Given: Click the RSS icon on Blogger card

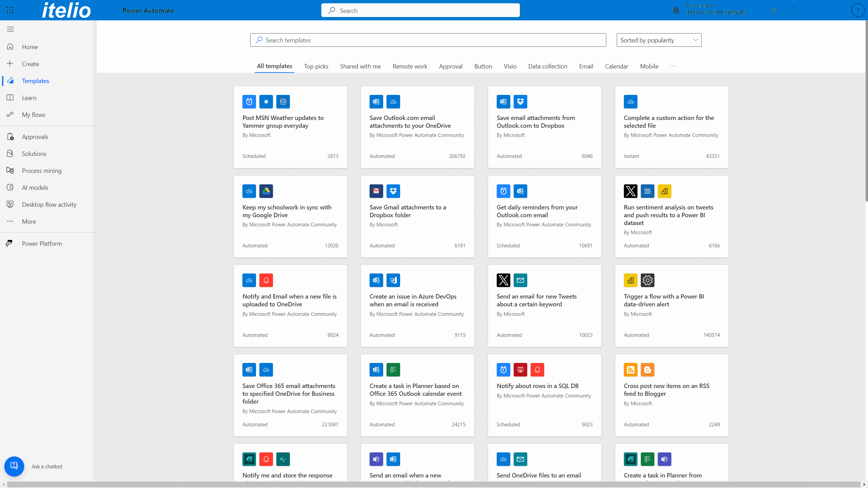Looking at the screenshot, I should [x=631, y=370].
